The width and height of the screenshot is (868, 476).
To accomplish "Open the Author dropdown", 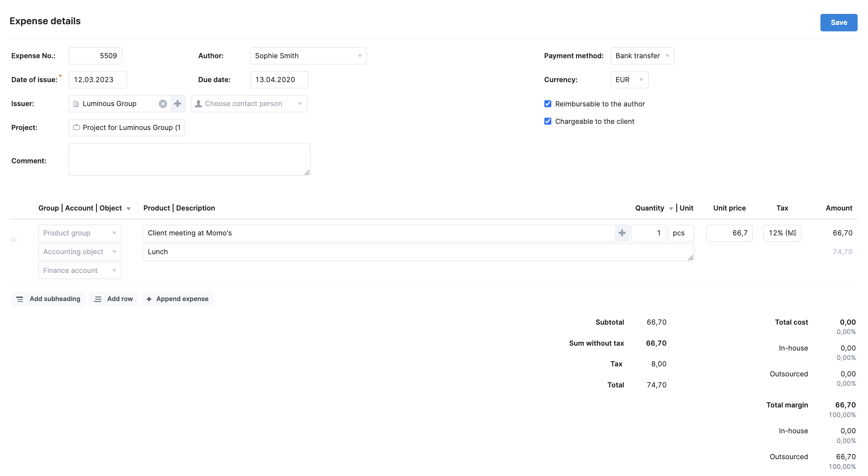I will coord(308,56).
